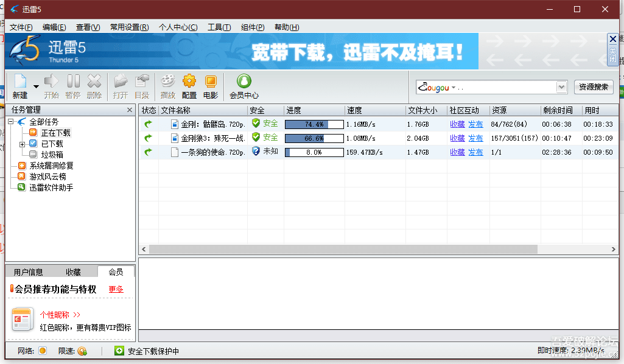Screen dimensions: 624x364
Task: Click the file icon of 金刚狼3 row
Action: (174, 138)
